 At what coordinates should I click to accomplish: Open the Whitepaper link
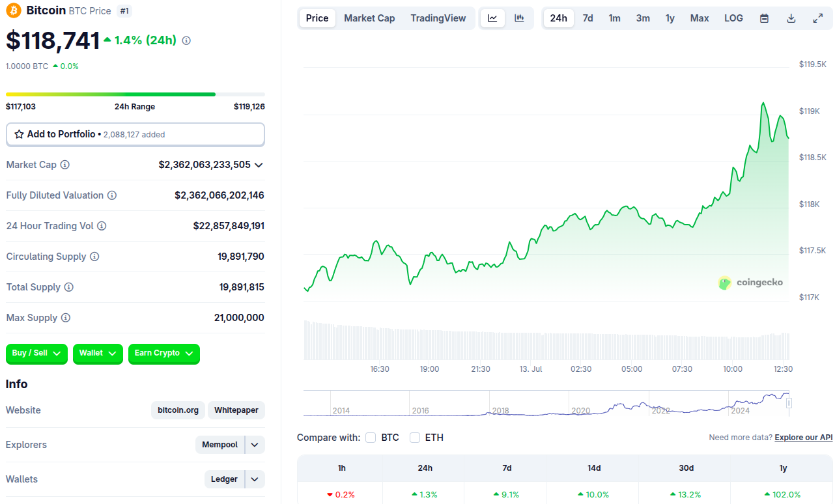click(x=236, y=410)
